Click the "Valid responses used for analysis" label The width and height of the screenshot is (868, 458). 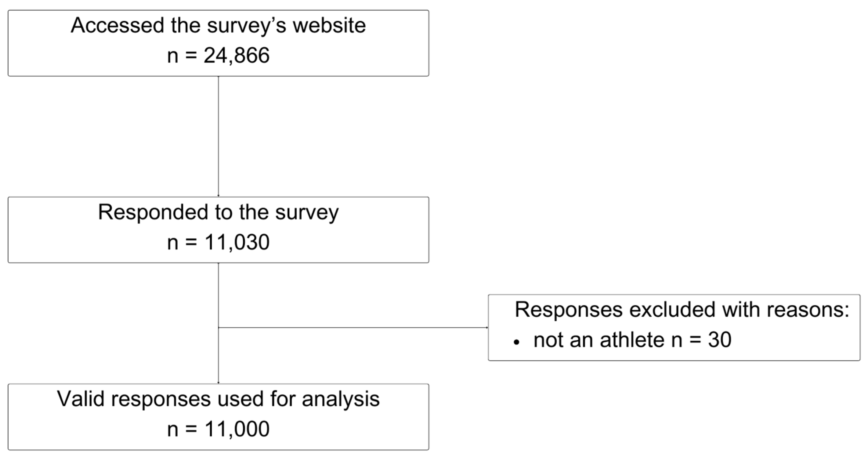pyautogui.click(x=218, y=399)
